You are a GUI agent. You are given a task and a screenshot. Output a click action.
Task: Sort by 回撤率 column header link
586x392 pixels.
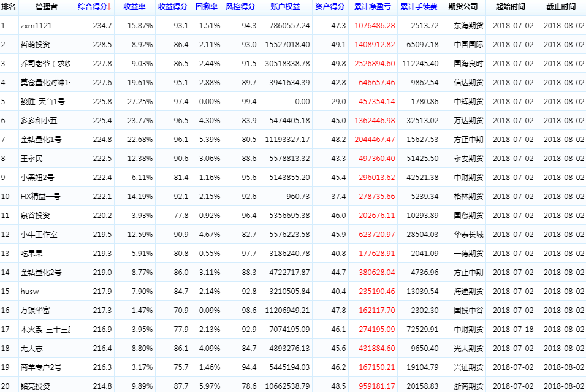(x=207, y=7)
